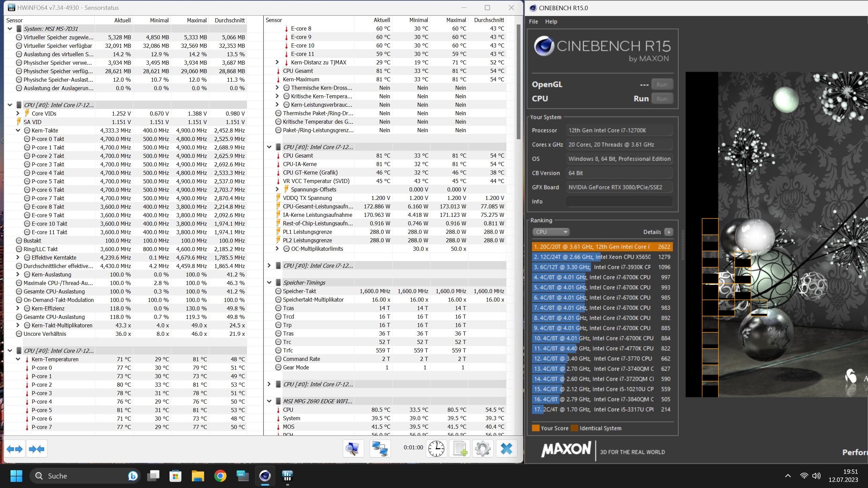Expand Effektive Kerntakte row
Screen dimensions: 868x488
(x=18, y=258)
